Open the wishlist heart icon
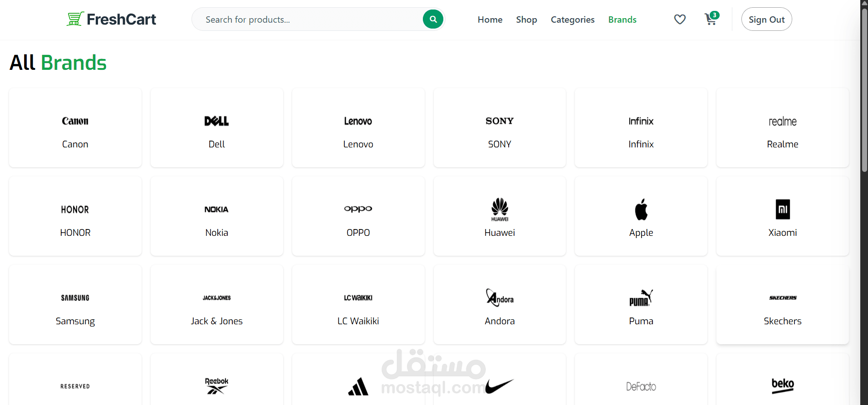Image resolution: width=868 pixels, height=405 pixels. (x=680, y=20)
